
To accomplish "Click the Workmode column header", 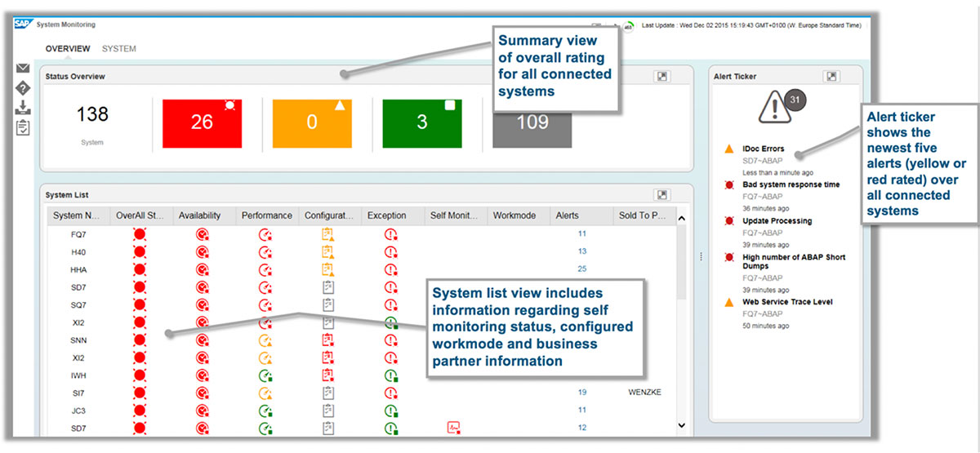I will click(518, 215).
